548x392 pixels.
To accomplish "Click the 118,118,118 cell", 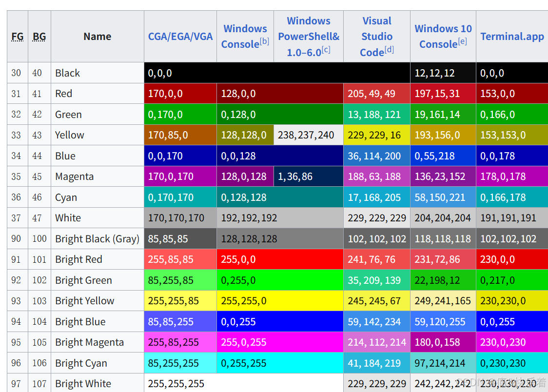I will [443, 238].
